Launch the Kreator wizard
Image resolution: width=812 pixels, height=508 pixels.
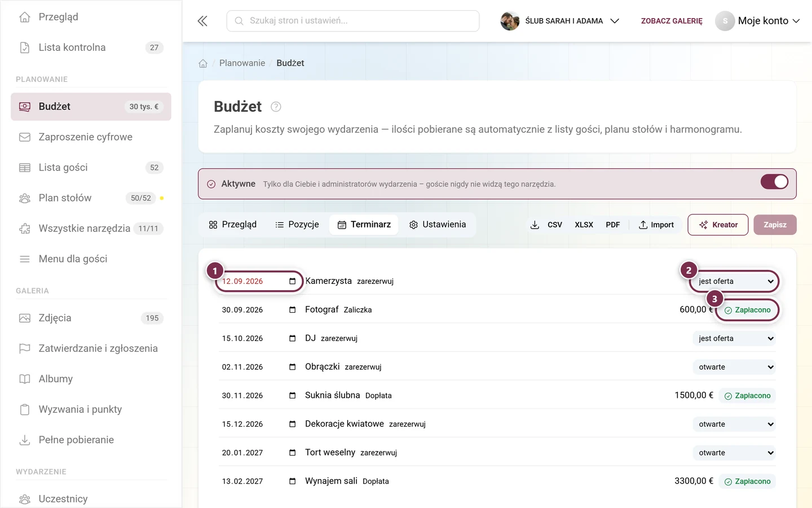[718, 225]
